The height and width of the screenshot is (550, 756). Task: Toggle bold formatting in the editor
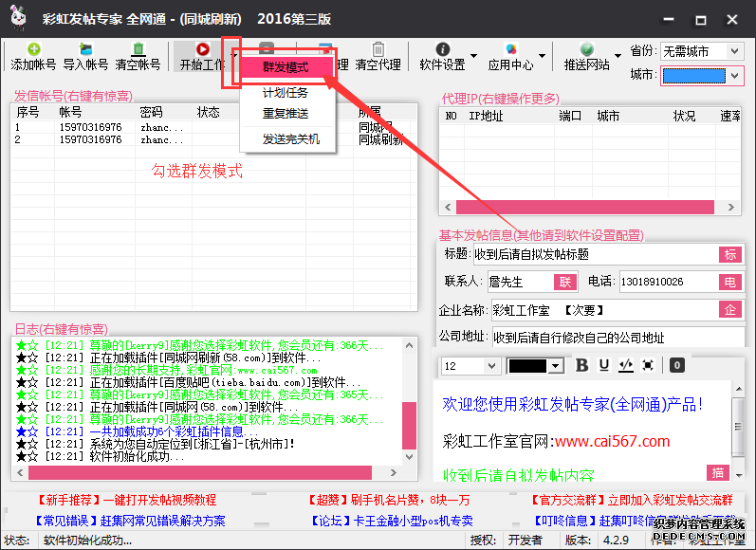coord(582,365)
